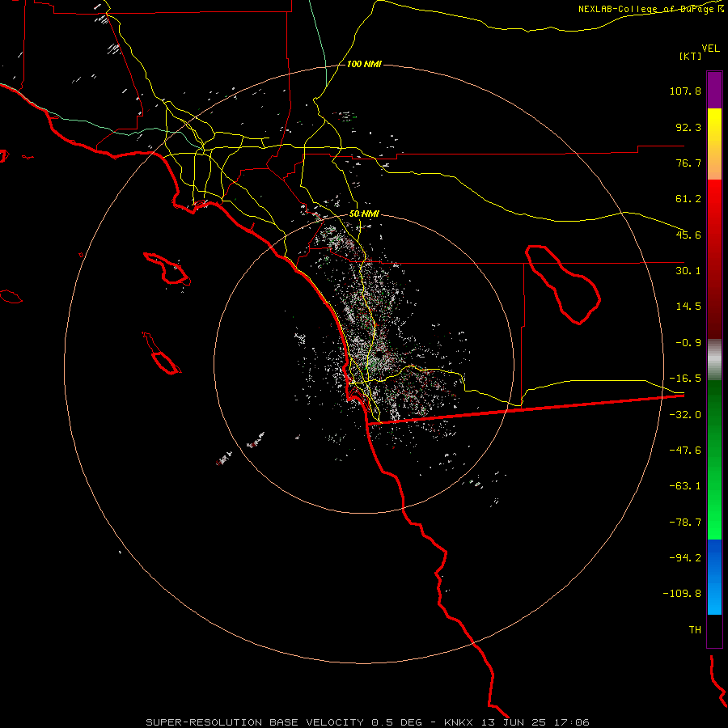Viewport: 728px width, 728px height.
Task: Click the 50 NMI range ring label
Action: pos(364,214)
